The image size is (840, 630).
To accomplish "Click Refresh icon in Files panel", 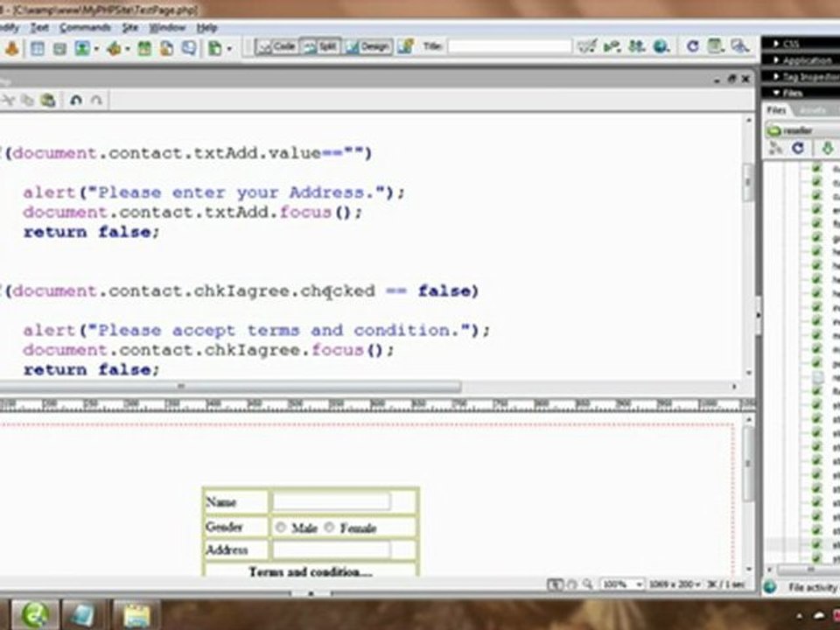I will point(798,149).
